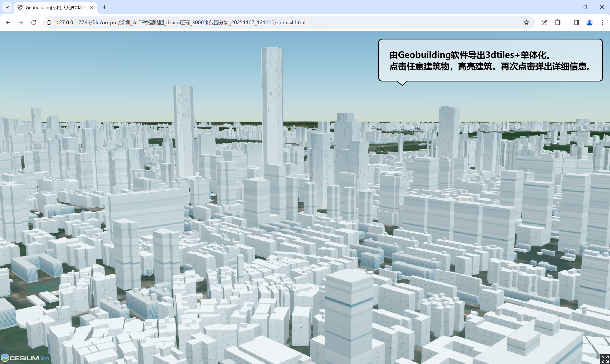Click the magic wand toolbar icon
Viewport: 610px width, 364px height.
coord(544,23)
